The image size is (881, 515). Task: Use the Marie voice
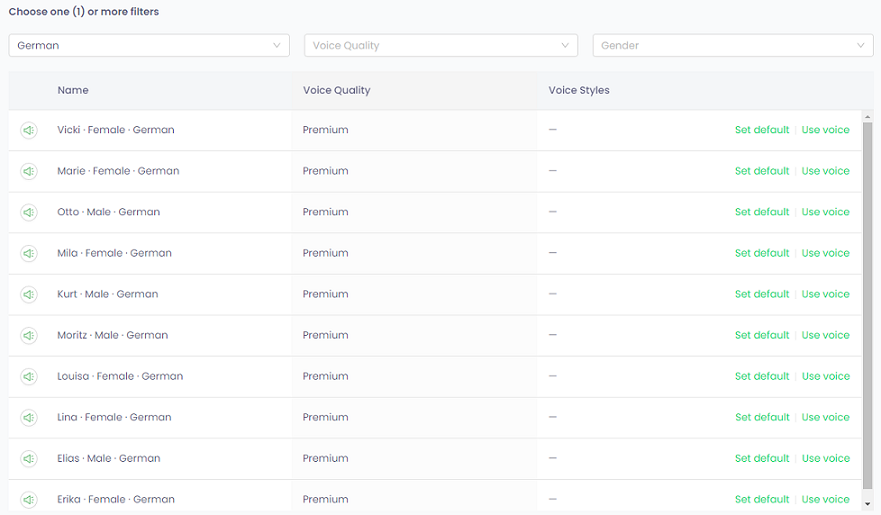(x=825, y=171)
